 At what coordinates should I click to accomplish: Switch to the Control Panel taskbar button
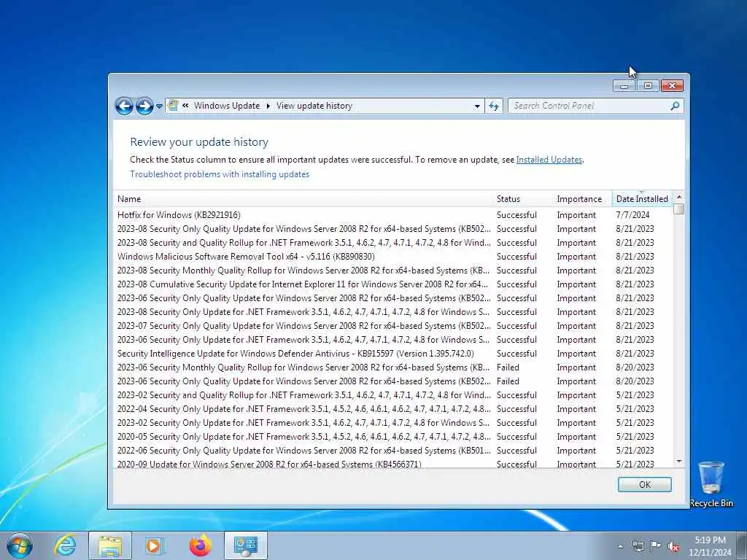245,545
